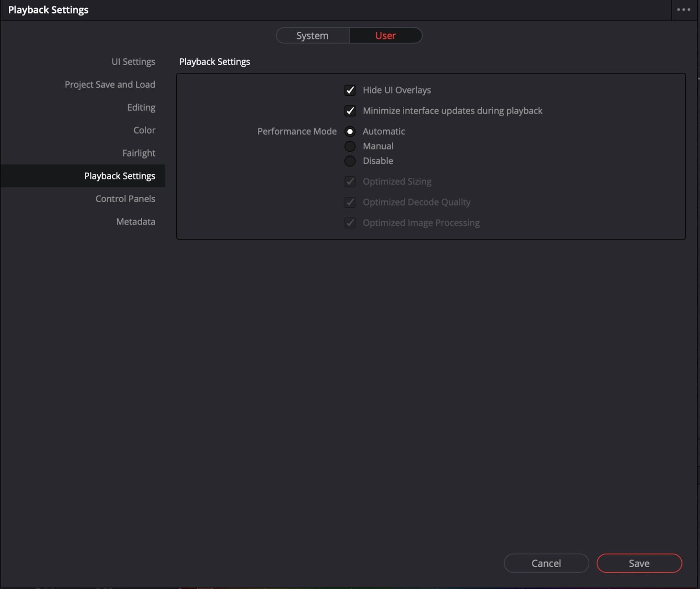Select Automatic performance mode

coord(350,131)
